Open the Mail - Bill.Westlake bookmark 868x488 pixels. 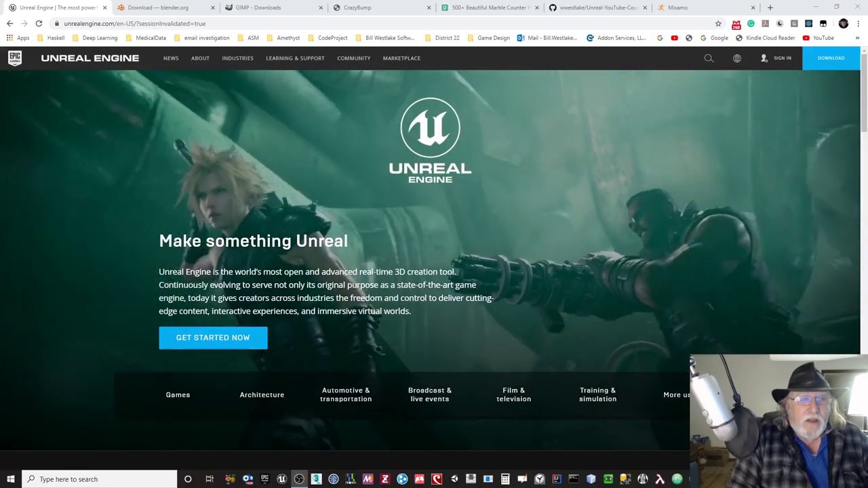(547, 38)
